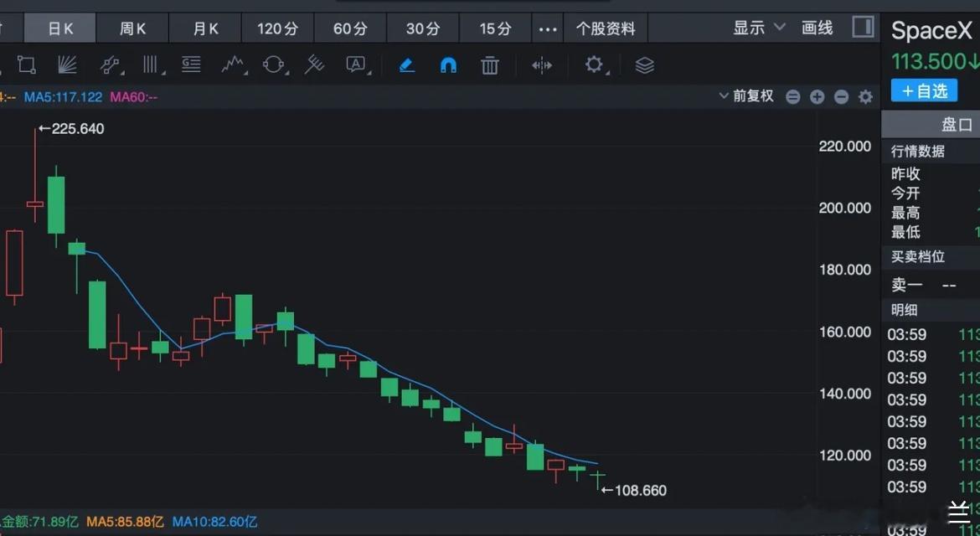This screenshot has height=536, width=980.
Task: Select the Fibonacci retracement levels tool
Action: (x=191, y=65)
